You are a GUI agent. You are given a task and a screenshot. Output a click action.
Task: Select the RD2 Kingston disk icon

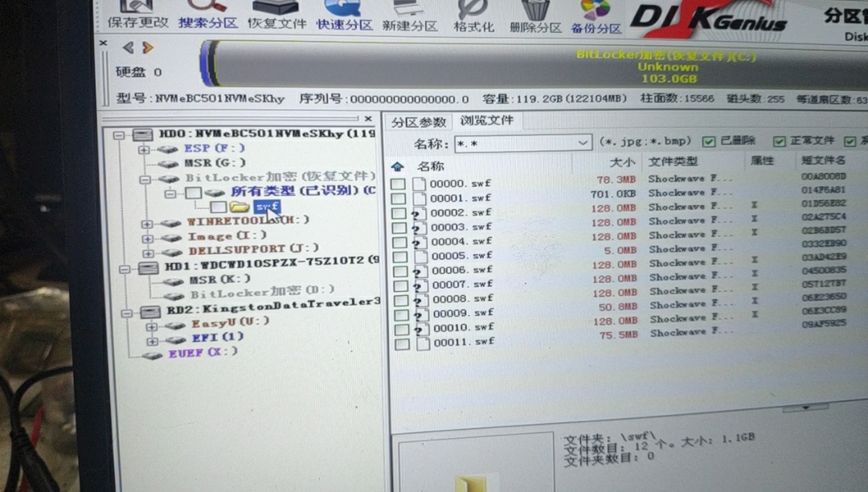(x=150, y=312)
